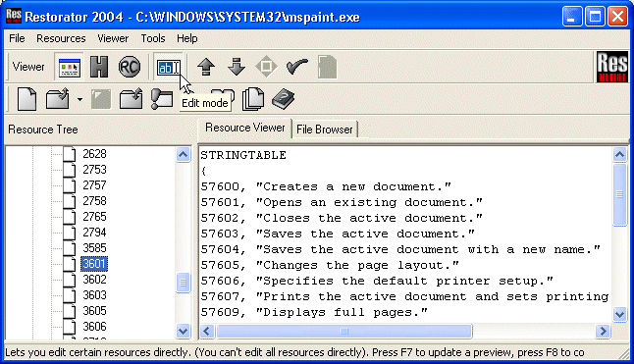Open the Tools menu
This screenshot has height=364, width=634.
click(x=153, y=38)
